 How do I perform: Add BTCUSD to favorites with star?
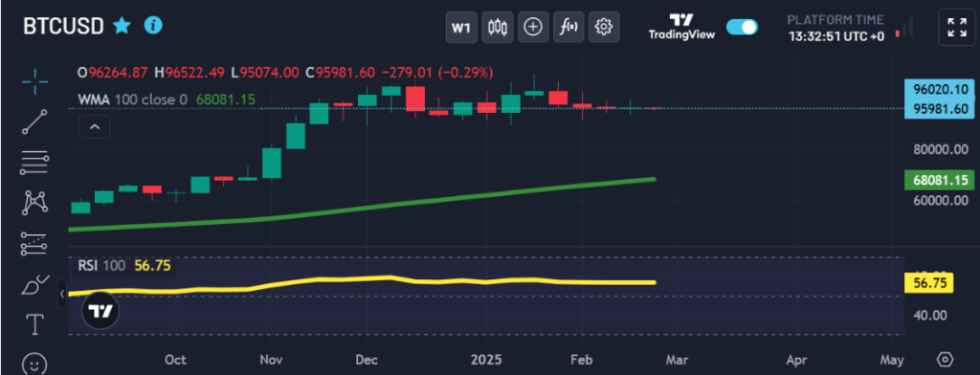click(x=122, y=26)
